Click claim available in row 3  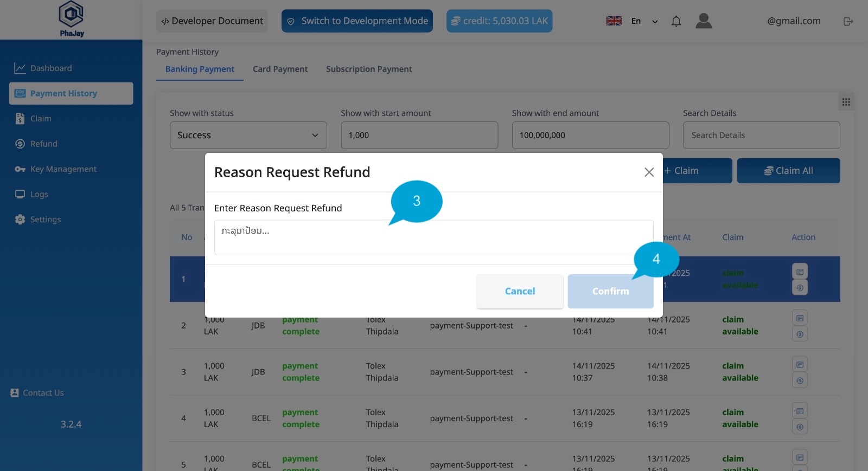pos(740,372)
